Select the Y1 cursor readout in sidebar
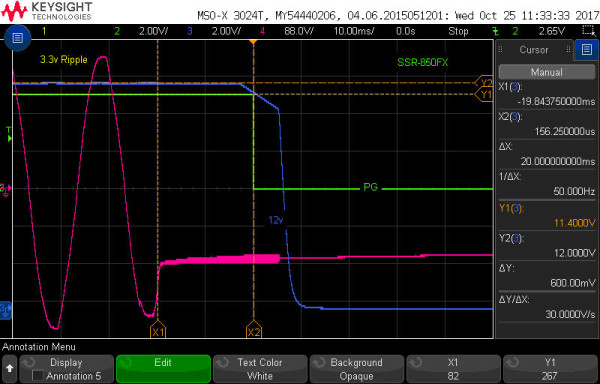The height and width of the screenshot is (384, 600). 546,216
